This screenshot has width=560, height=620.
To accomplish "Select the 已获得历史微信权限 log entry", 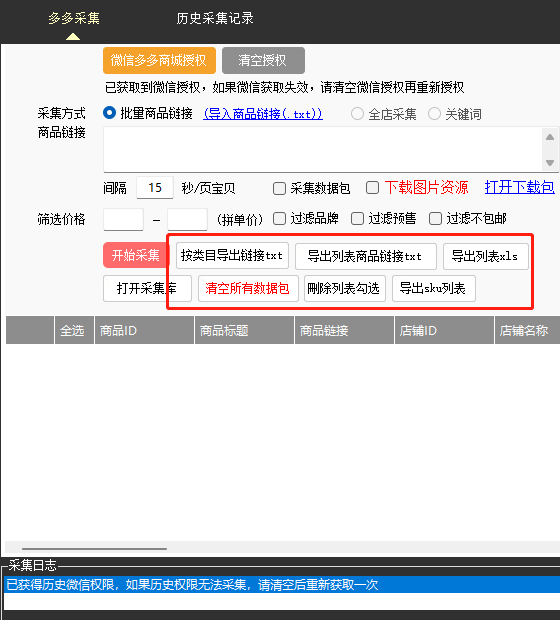I will 282,584.
